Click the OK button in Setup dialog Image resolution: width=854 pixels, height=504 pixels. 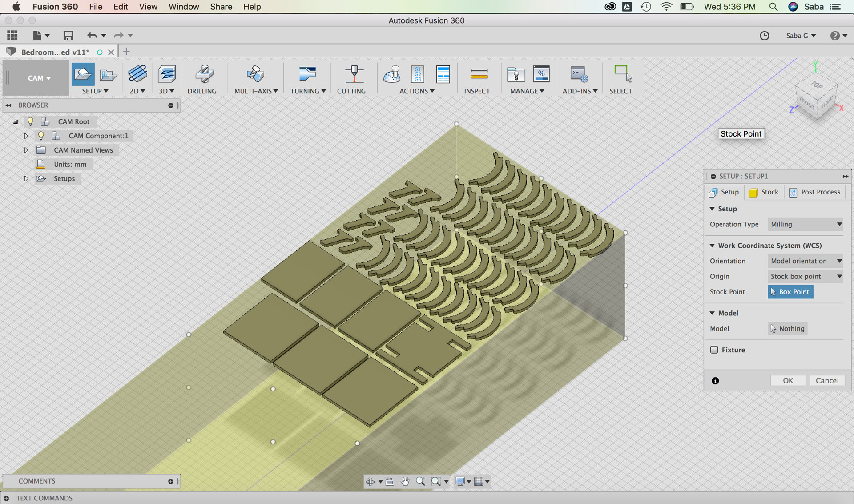point(788,380)
